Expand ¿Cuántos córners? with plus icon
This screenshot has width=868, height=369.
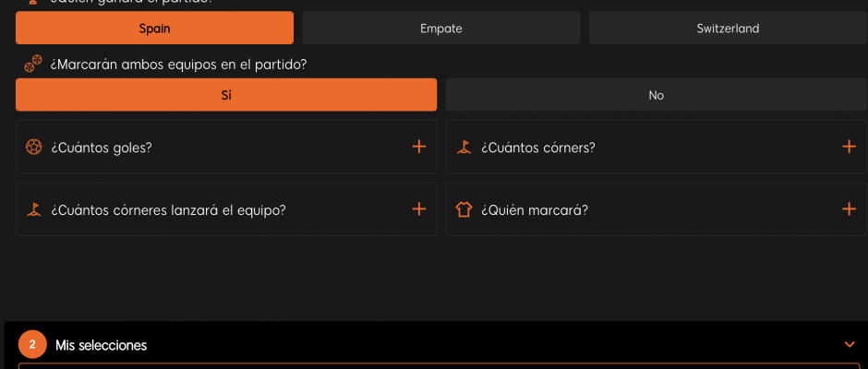(849, 147)
